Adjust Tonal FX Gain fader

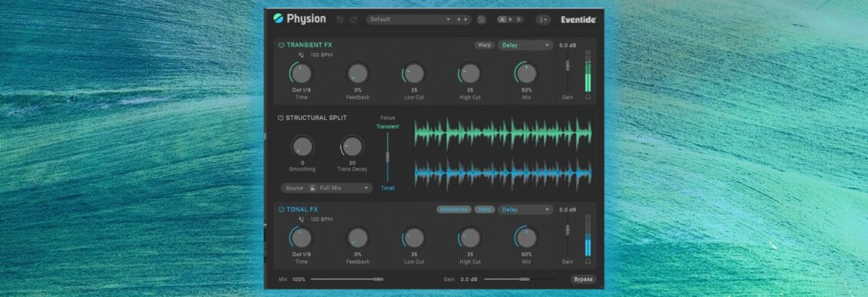[568, 230]
